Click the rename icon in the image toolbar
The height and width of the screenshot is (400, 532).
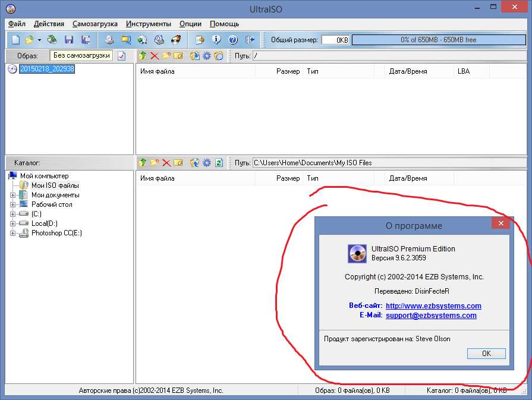click(x=178, y=56)
